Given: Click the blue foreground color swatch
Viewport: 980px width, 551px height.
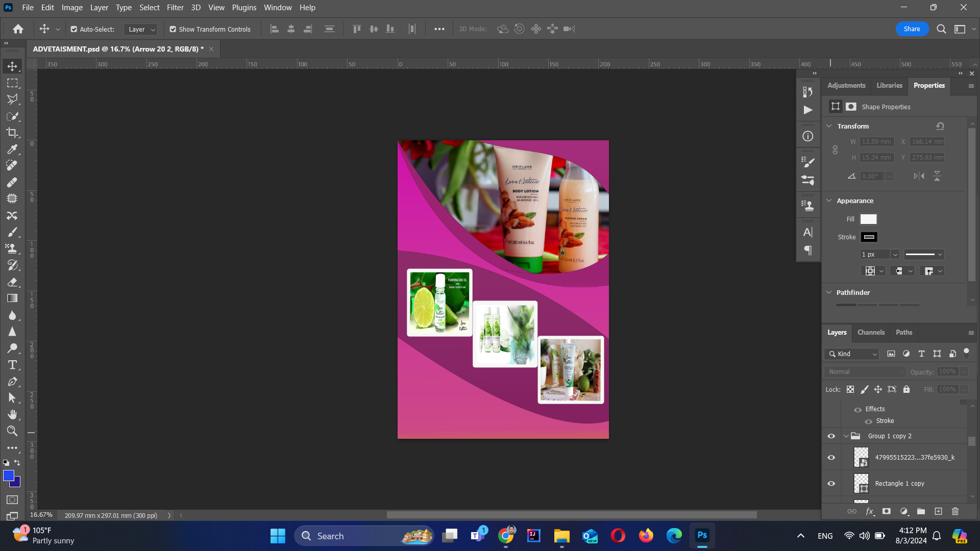Looking at the screenshot, I should tap(8, 476).
